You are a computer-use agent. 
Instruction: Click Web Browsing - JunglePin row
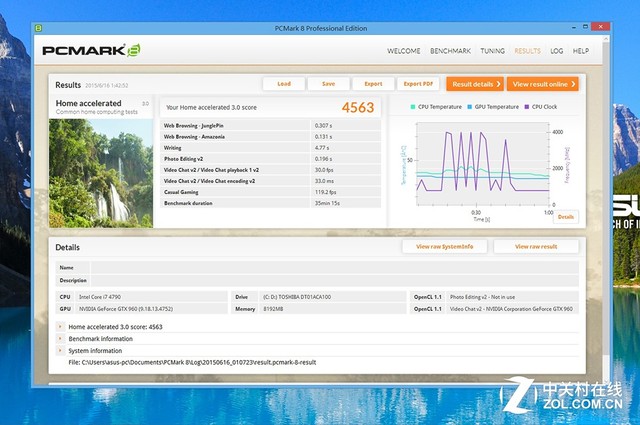pyautogui.click(x=271, y=125)
